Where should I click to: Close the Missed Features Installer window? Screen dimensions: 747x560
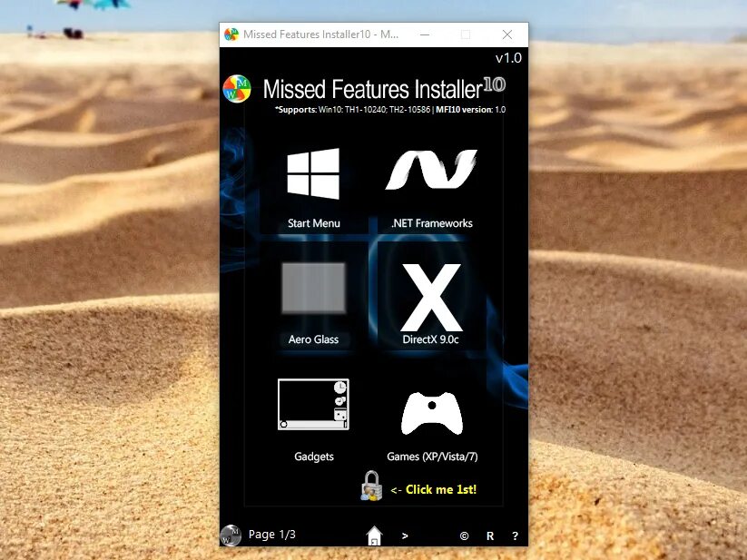507,34
